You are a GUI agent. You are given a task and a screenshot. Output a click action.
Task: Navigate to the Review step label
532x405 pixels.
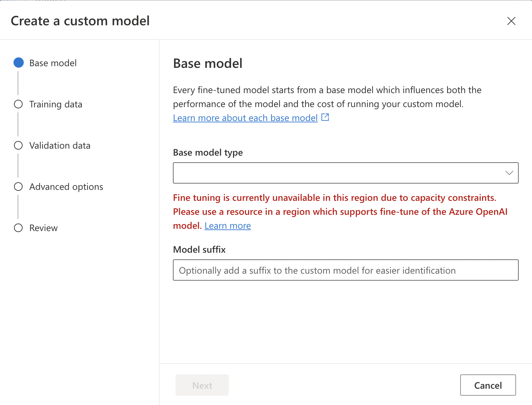point(44,228)
